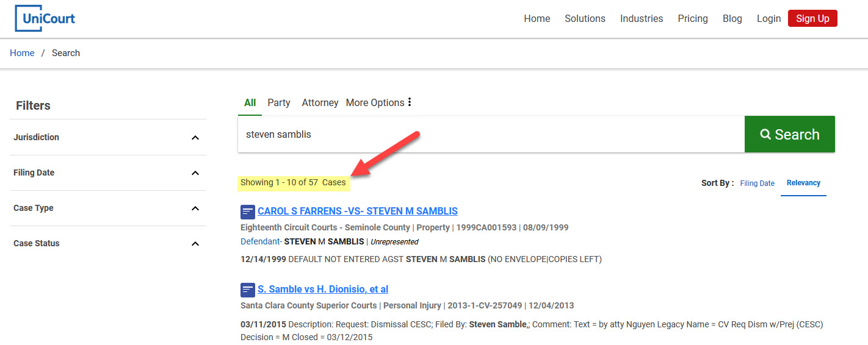Click the document icon beside Carol S Farrens case
Screen dimensions: 868x345
tap(248, 212)
